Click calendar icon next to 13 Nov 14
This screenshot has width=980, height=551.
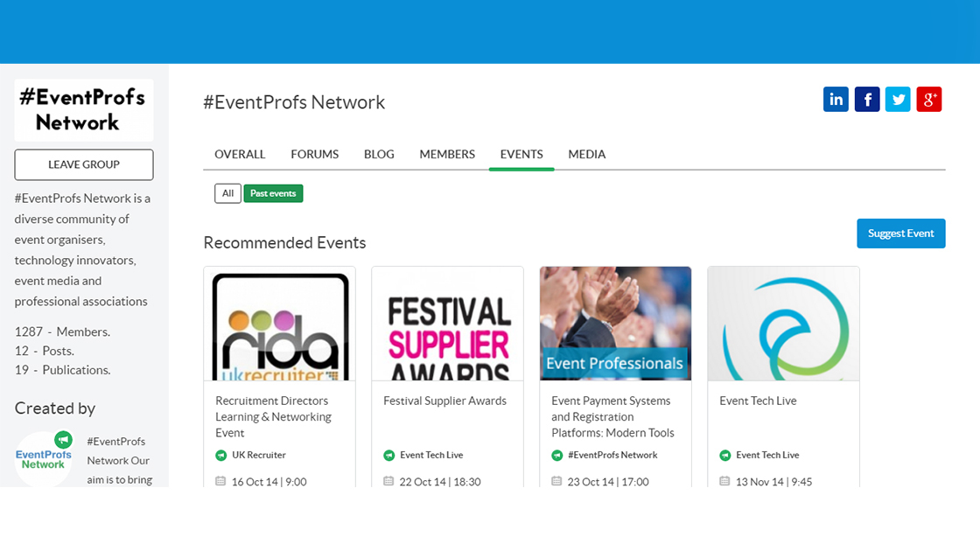click(x=725, y=481)
